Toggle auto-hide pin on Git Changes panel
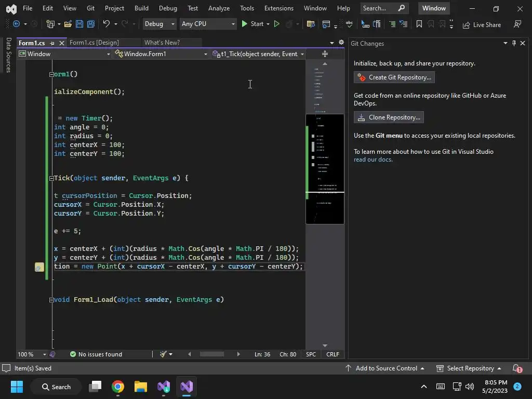The height and width of the screenshot is (399, 532). click(x=514, y=43)
